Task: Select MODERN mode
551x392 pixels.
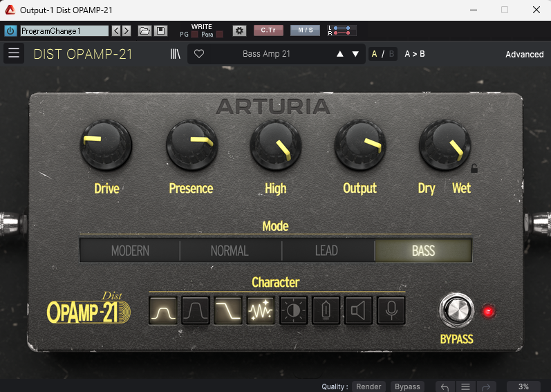Action: point(130,250)
